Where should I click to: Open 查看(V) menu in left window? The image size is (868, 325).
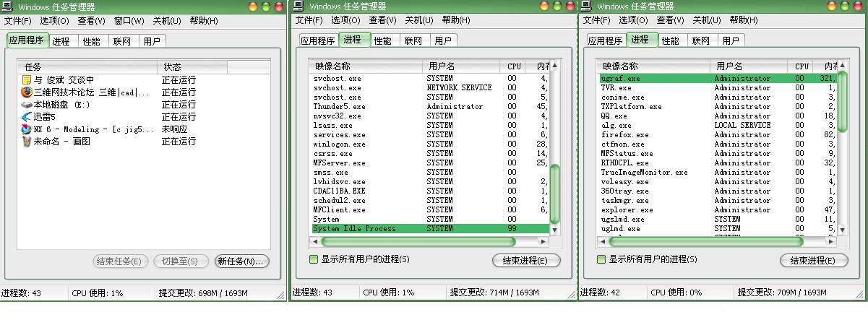pos(91,21)
